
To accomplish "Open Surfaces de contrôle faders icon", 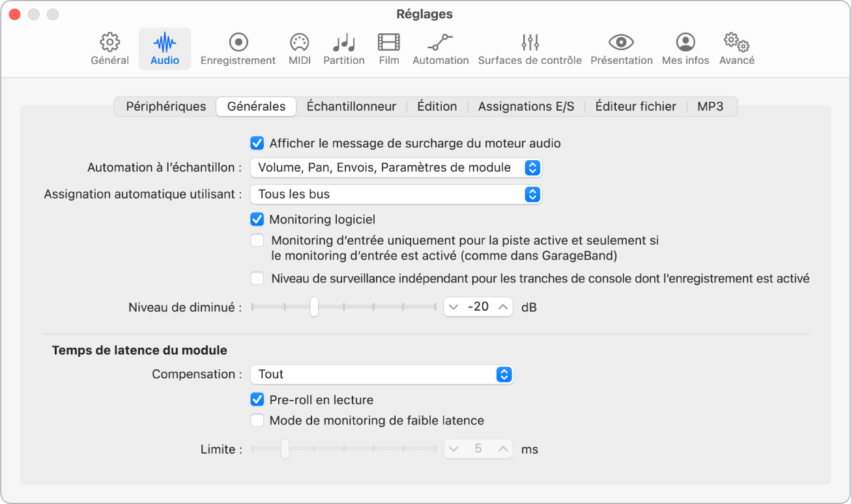I will point(530,43).
